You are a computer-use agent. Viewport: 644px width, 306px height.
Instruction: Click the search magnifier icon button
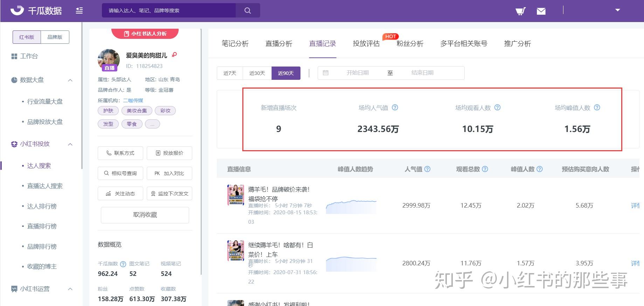(x=248, y=11)
